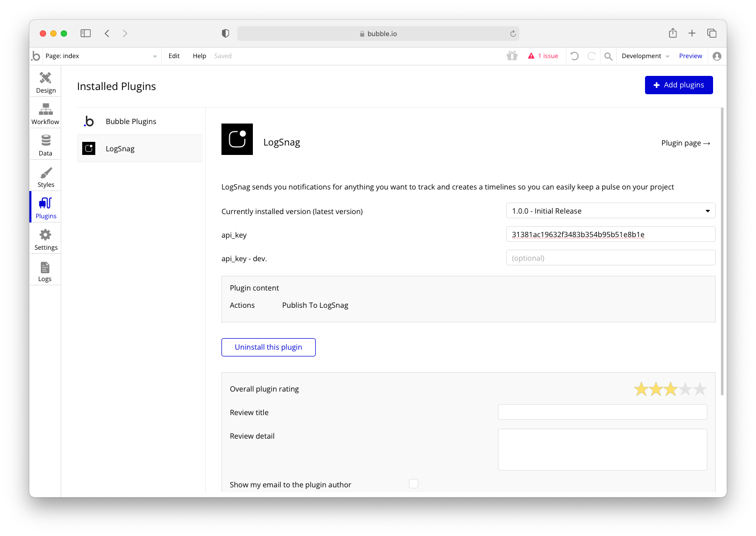Open the user account avatar icon

[x=717, y=56]
